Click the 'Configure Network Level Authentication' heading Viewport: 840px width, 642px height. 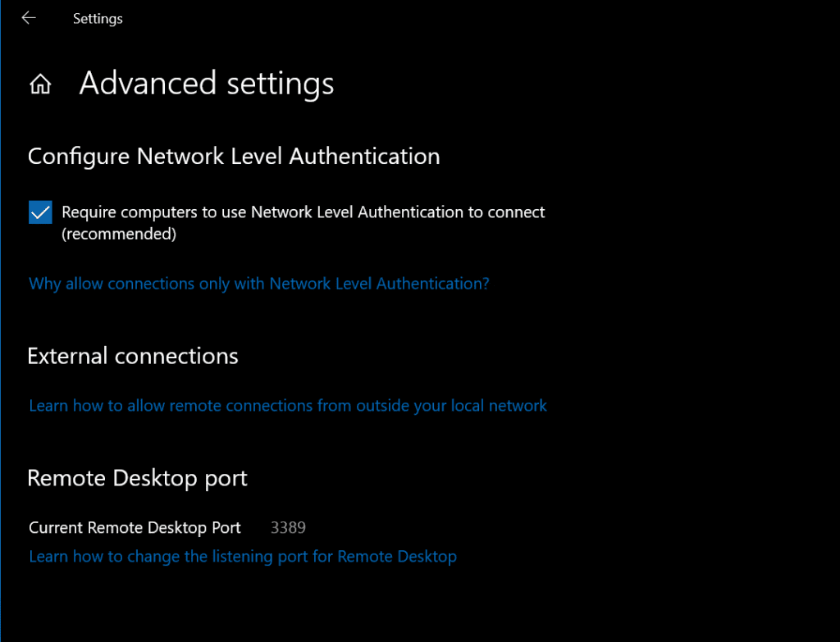234,157
